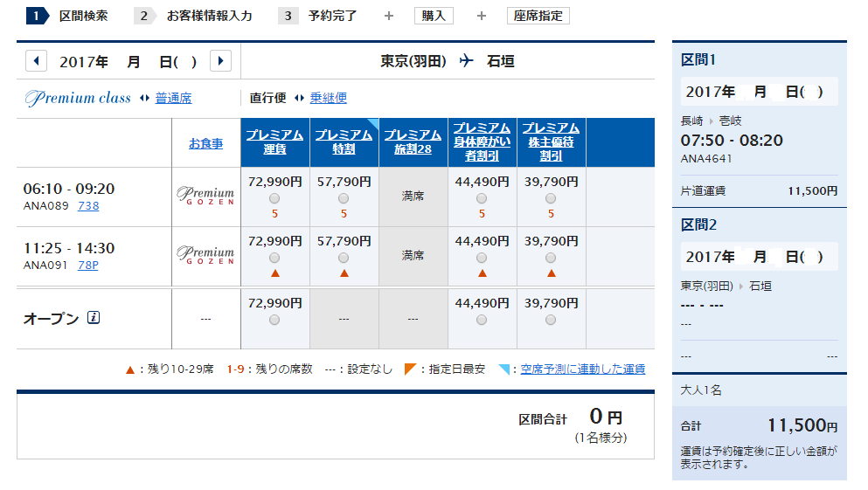868x490 pixels.
Task: Open aircraft type 738 link
Action: pyautogui.click(x=88, y=206)
